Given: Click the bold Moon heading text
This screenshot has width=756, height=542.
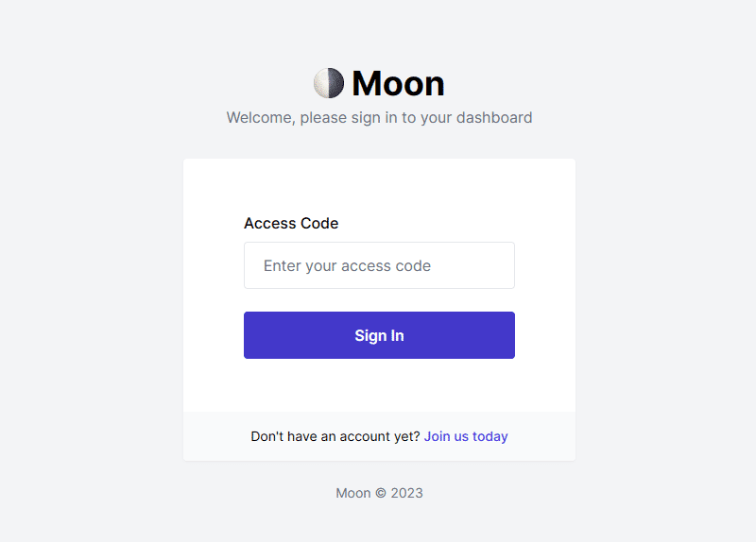Looking at the screenshot, I should [398, 84].
